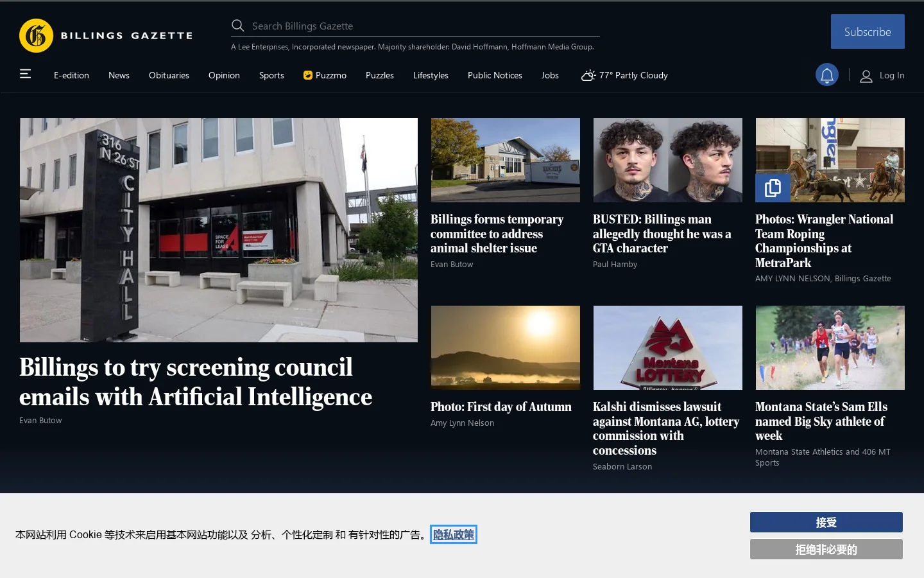Open the BUSTED mugshot thumbnail
Viewport: 924px width, 578px height.
[x=668, y=160]
